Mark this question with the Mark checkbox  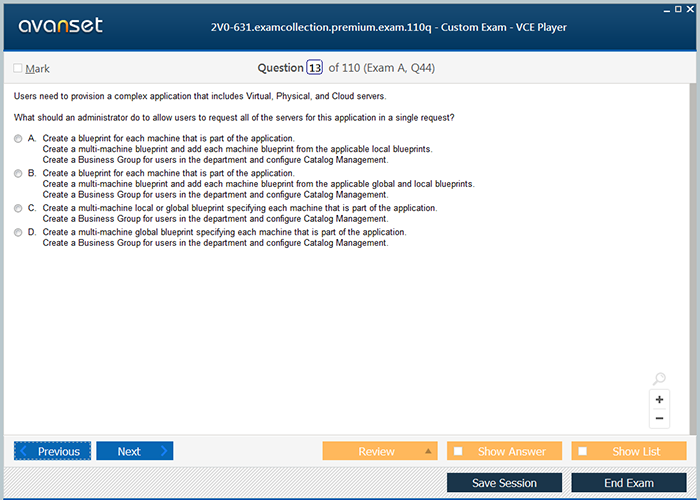[18, 69]
